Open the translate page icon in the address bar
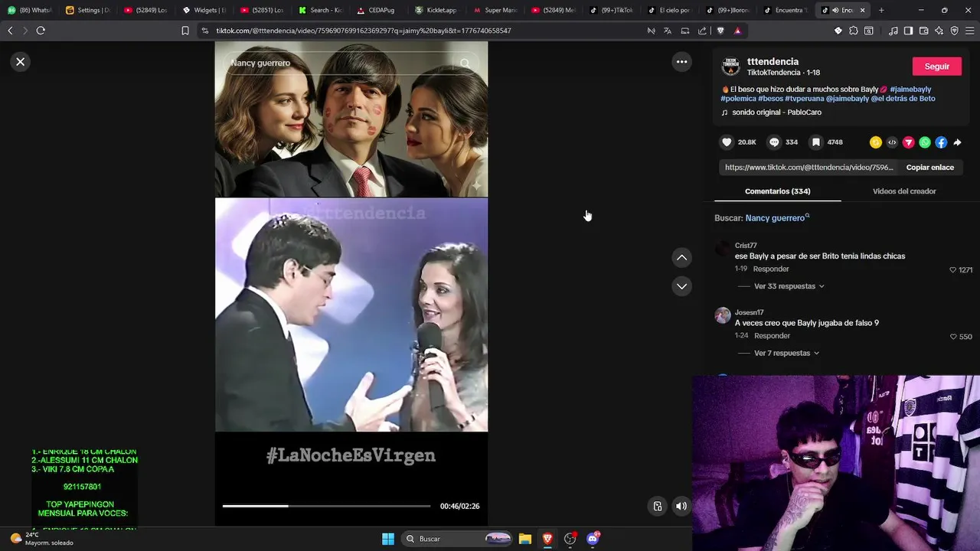The image size is (980, 551). (668, 31)
